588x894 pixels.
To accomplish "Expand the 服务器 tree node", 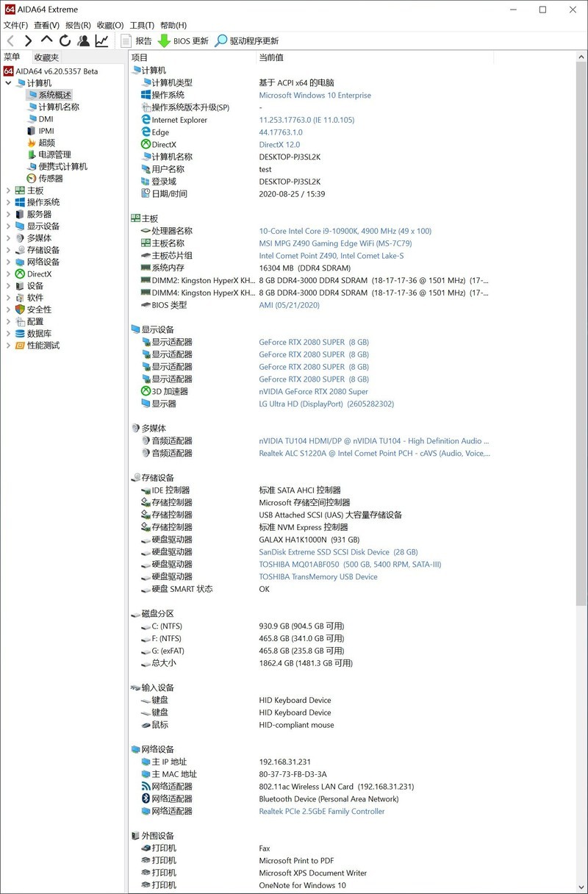I will [x=8, y=214].
